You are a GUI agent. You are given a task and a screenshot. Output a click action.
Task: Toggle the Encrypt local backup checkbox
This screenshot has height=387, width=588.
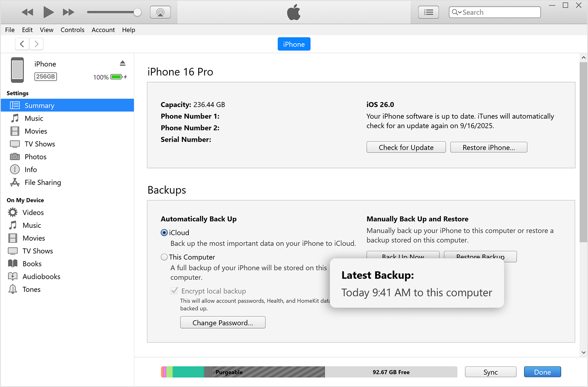[x=174, y=291]
